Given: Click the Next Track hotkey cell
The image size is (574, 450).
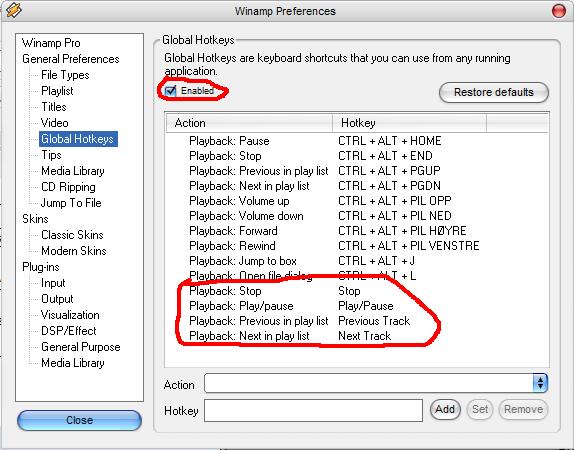Looking at the screenshot, I should point(364,336).
